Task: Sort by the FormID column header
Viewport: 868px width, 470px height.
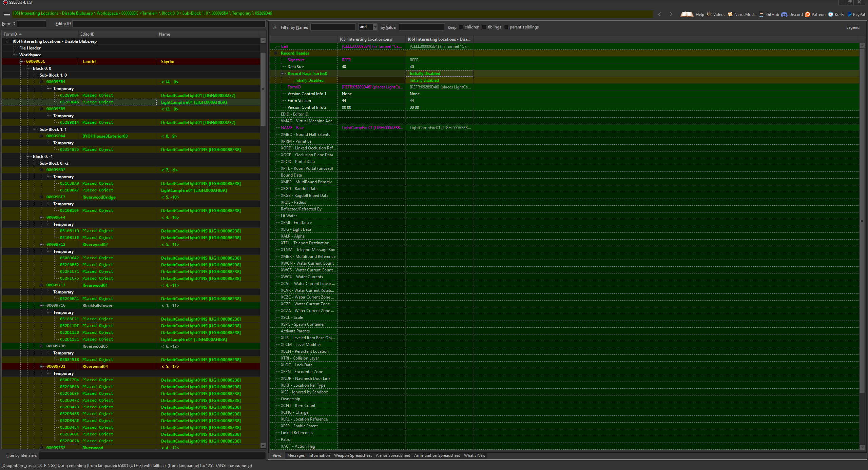Action: pyautogui.click(x=10, y=34)
